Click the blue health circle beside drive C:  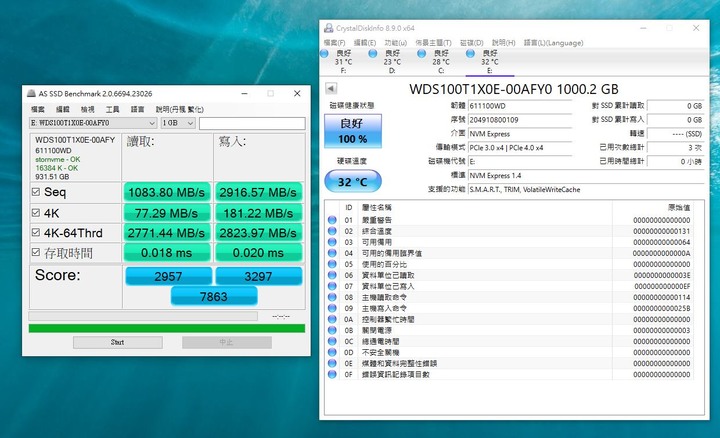click(422, 54)
